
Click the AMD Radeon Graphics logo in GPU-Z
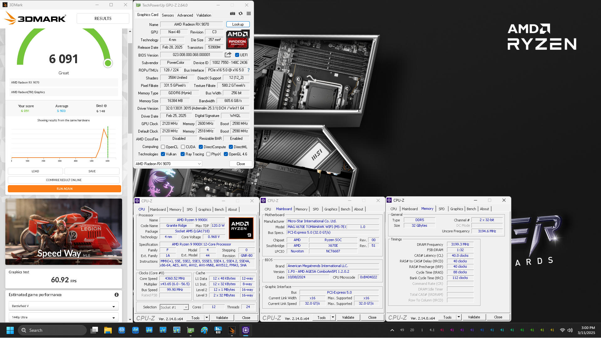tap(238, 39)
